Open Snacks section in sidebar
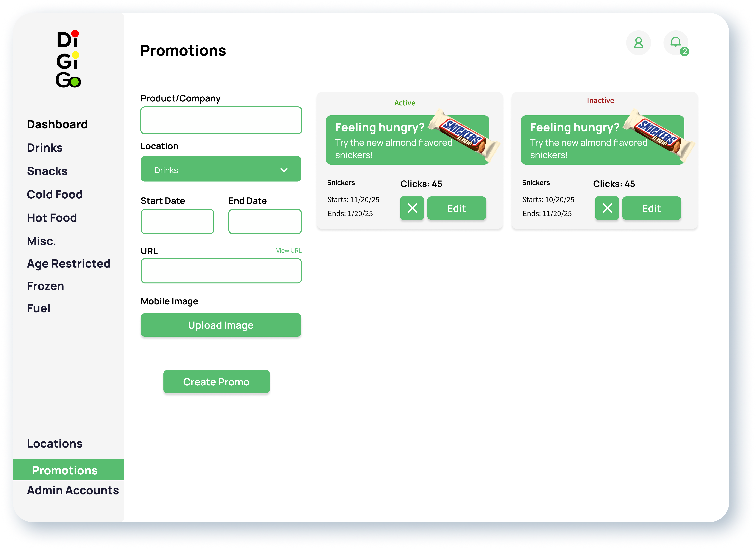The image size is (756, 549). [x=47, y=171]
